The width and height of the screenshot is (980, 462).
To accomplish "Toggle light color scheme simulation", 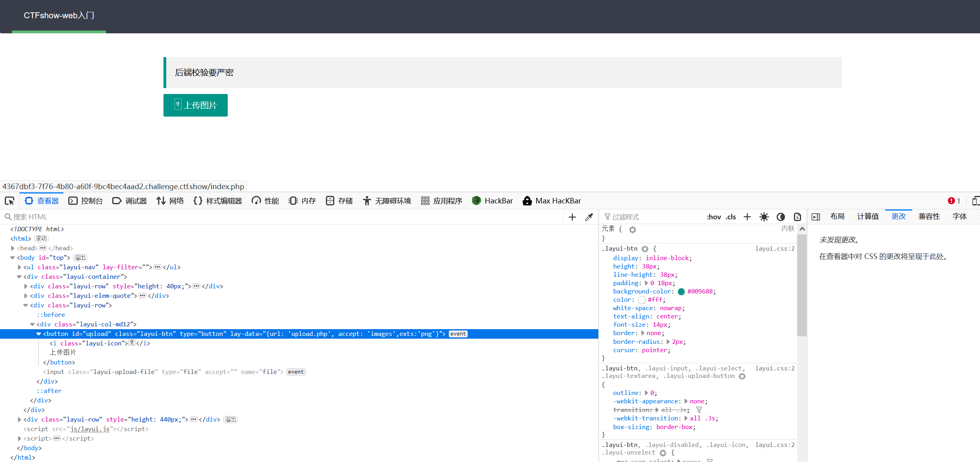I will (x=764, y=217).
